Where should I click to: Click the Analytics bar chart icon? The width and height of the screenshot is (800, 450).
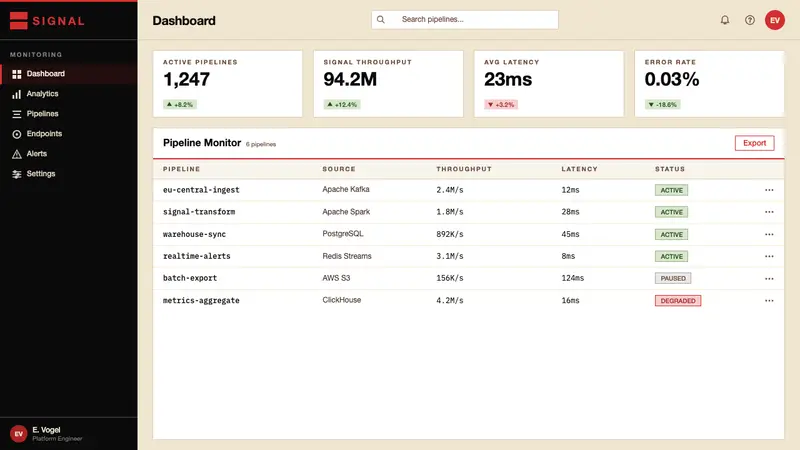[17, 94]
